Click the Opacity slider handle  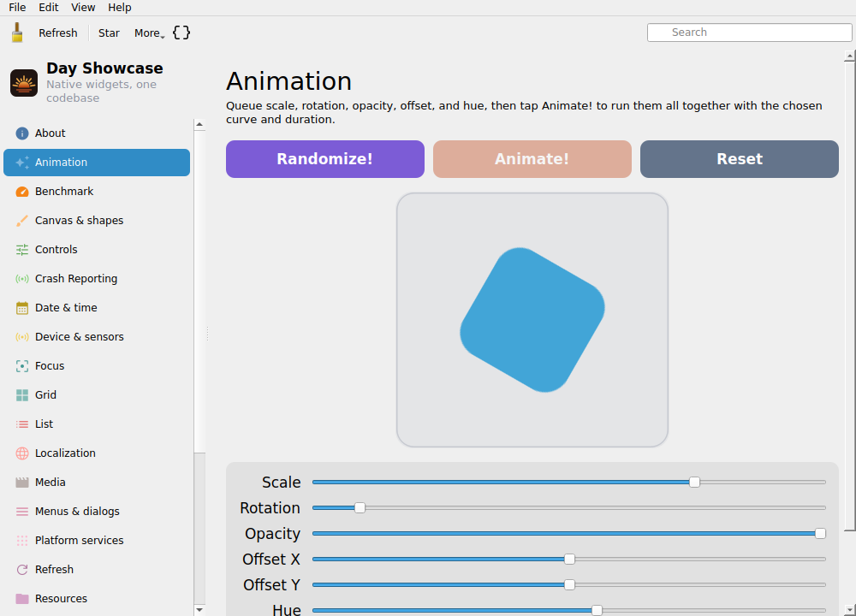(820, 534)
